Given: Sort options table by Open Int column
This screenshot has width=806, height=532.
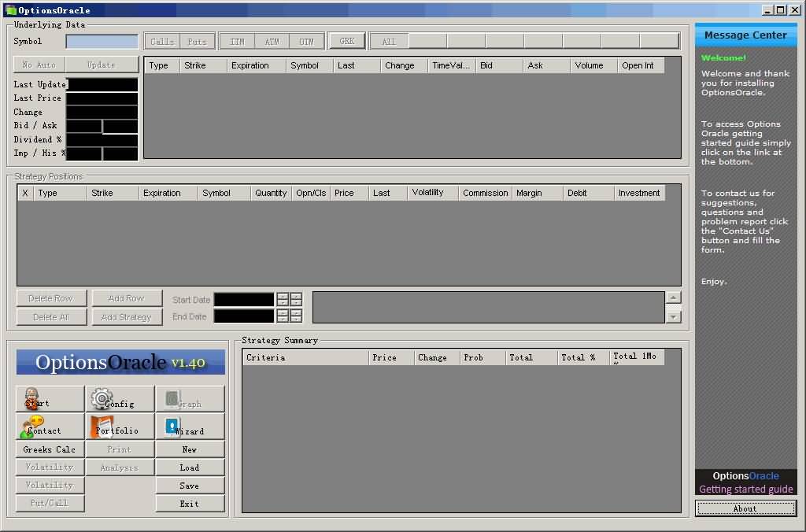Looking at the screenshot, I should point(641,65).
